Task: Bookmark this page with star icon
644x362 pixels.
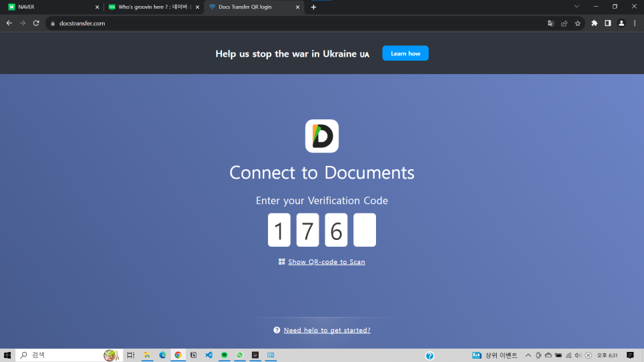Action: [x=578, y=23]
